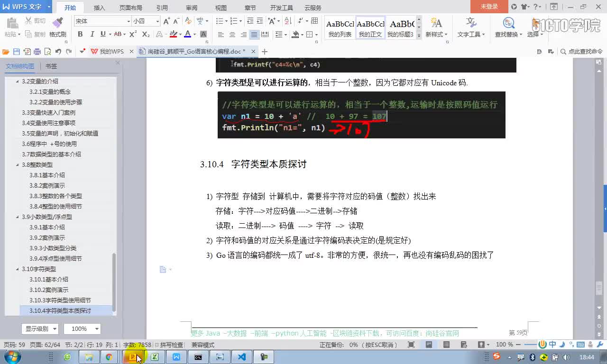Open numbered list dropdown arrow
Screen dimensions: 607x364
pos(240,21)
